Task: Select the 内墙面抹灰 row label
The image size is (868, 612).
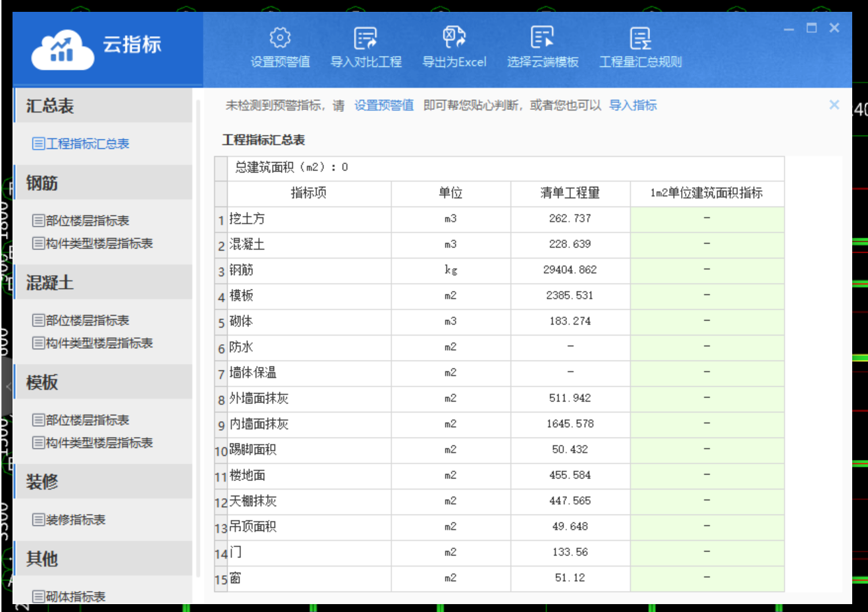Action: (259, 424)
